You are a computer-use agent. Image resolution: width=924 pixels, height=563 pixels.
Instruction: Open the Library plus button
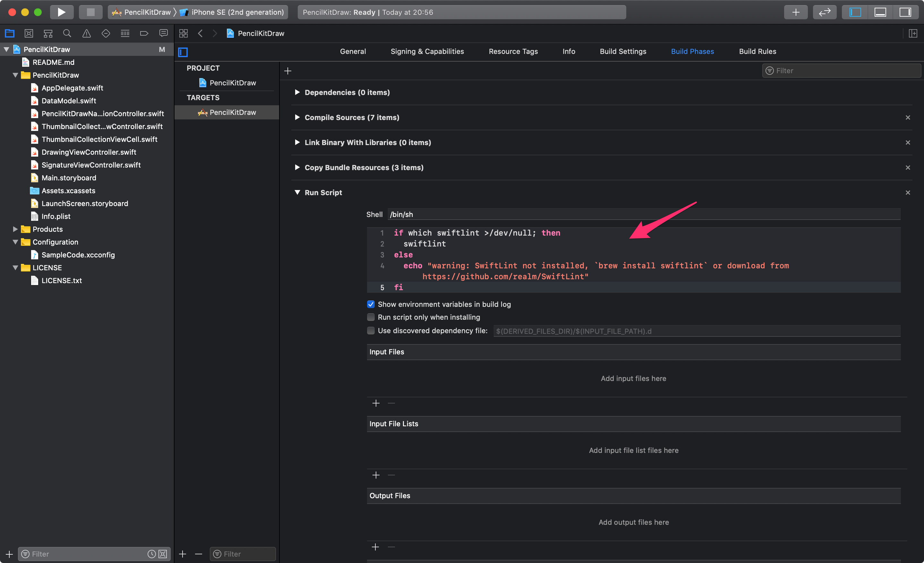click(x=795, y=12)
